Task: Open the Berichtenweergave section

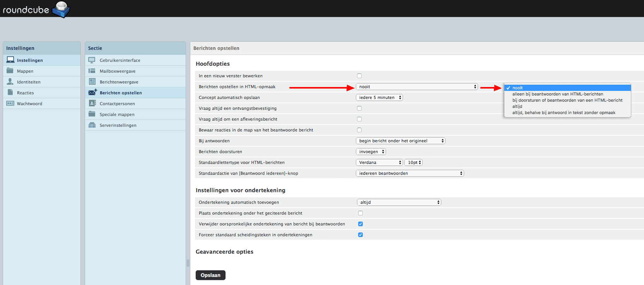Action: 119,82
